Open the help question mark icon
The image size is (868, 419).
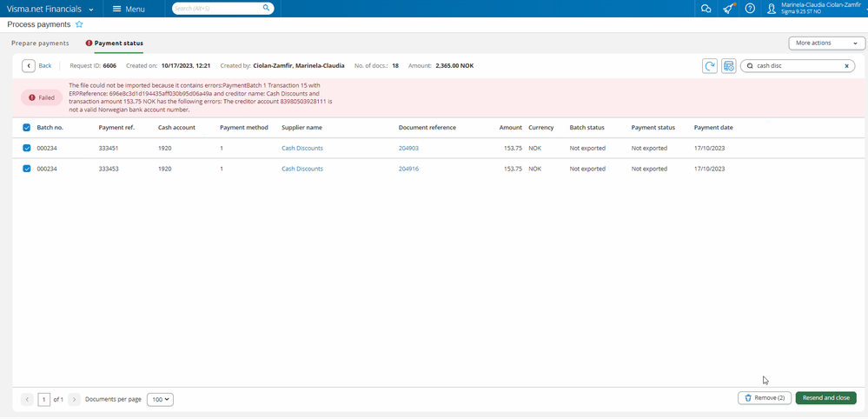pyautogui.click(x=750, y=9)
